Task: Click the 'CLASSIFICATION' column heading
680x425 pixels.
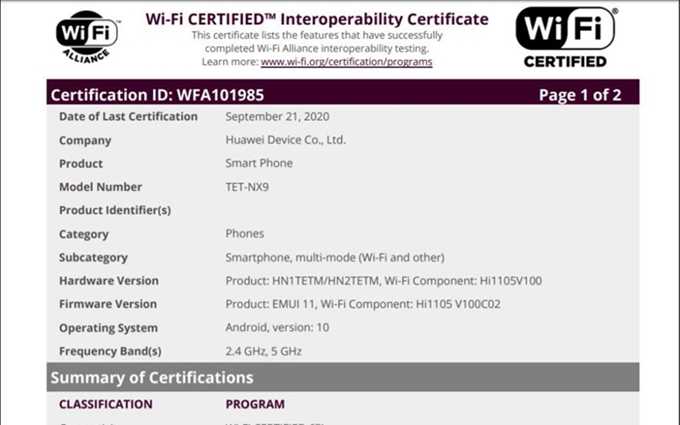Action: tap(106, 404)
